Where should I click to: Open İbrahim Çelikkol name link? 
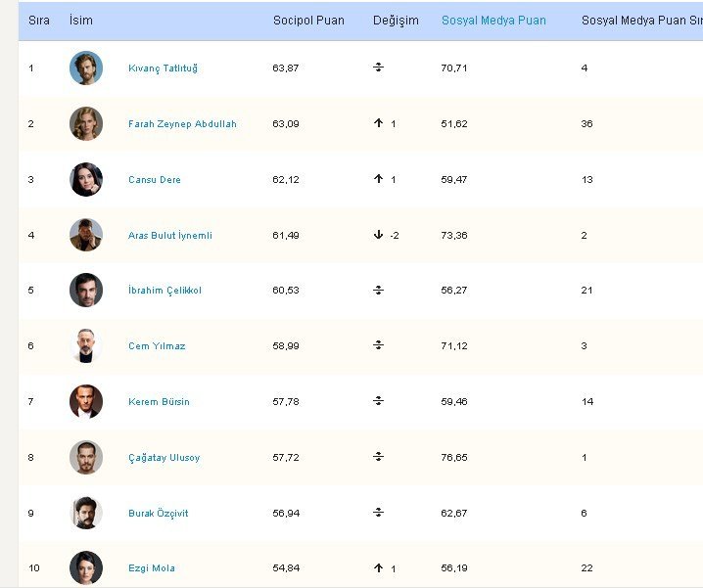coord(164,290)
